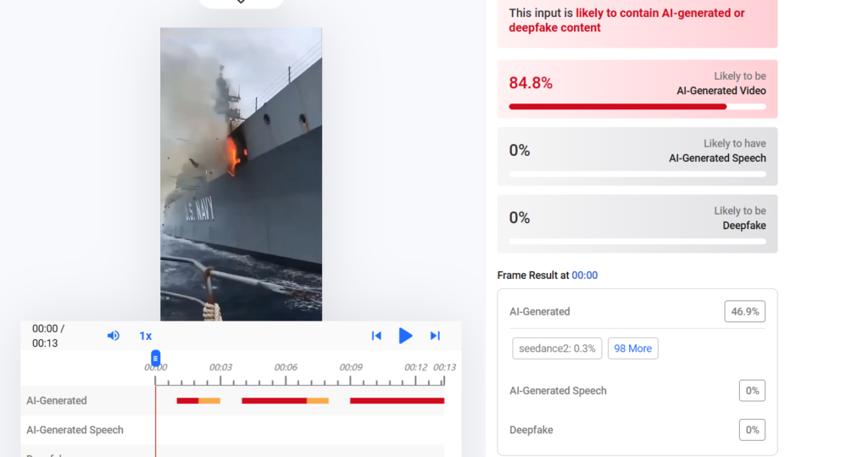The height and width of the screenshot is (457, 868).
Task: Jump to the 00:06 mark on the timeline
Action: (x=286, y=367)
